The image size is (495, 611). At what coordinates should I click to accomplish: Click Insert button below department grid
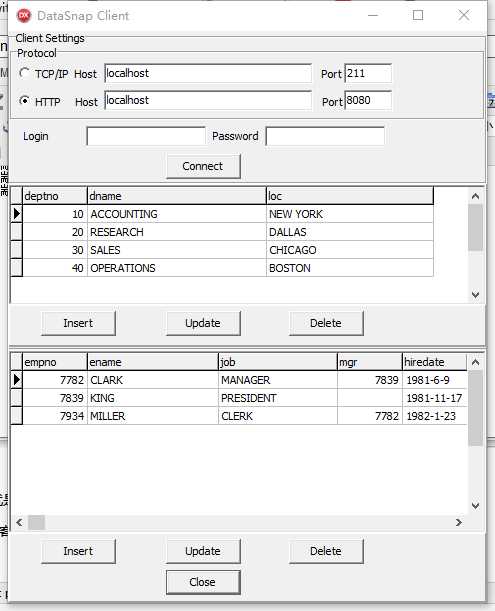78,323
